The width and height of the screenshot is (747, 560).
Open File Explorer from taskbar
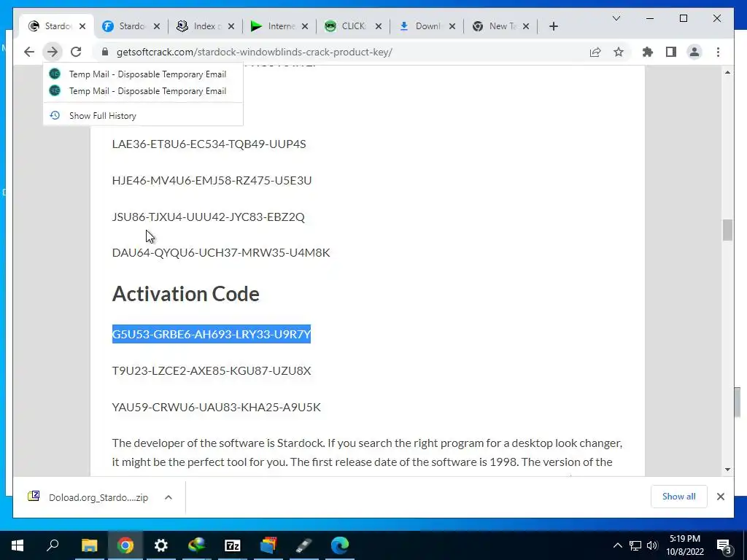[x=89, y=545]
